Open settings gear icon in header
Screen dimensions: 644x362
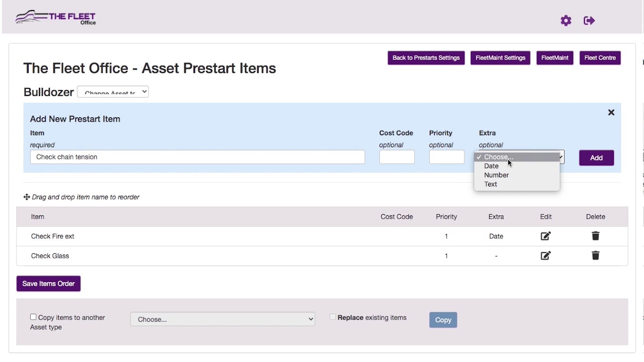click(x=566, y=21)
